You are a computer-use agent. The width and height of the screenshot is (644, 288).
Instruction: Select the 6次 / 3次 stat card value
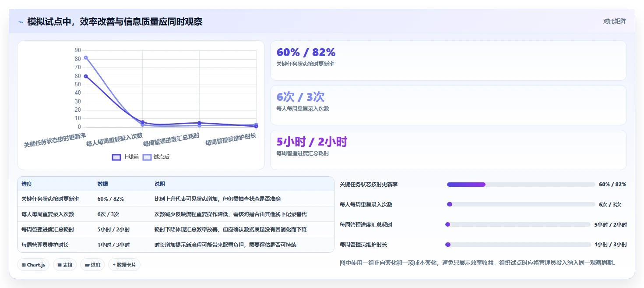point(300,97)
